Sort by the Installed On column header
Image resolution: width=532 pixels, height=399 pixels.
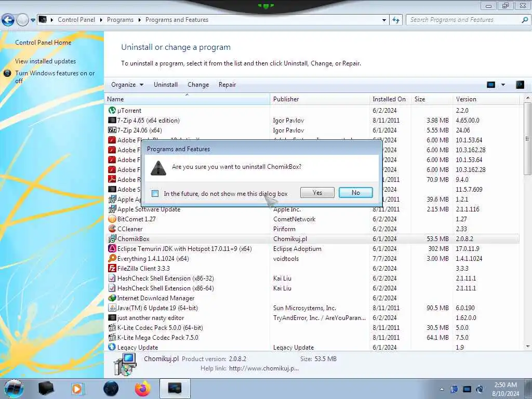pos(390,99)
